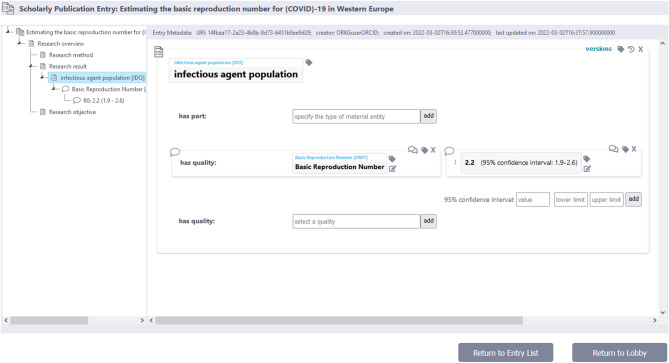669x363 pixels.
Task: Open history icon beside versions link
Action: pos(631,49)
